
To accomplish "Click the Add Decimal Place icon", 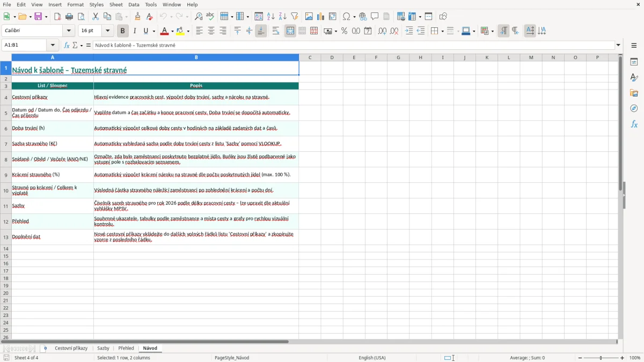I will [x=382, y=31].
